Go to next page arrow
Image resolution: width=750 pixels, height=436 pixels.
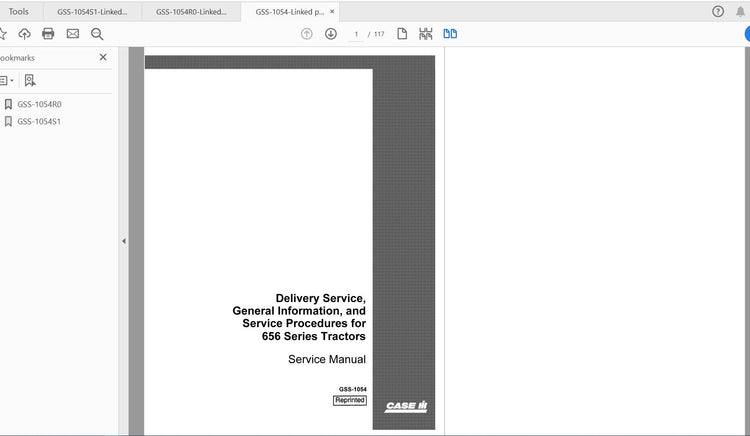(x=331, y=34)
